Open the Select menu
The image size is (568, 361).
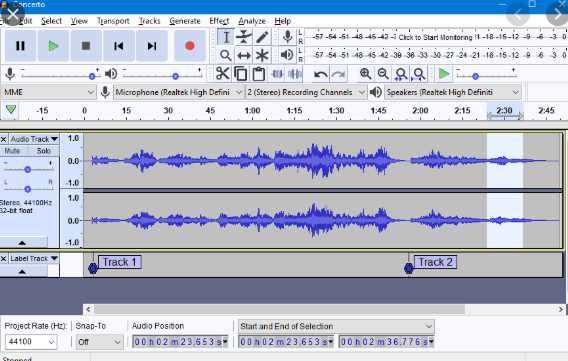[51, 21]
